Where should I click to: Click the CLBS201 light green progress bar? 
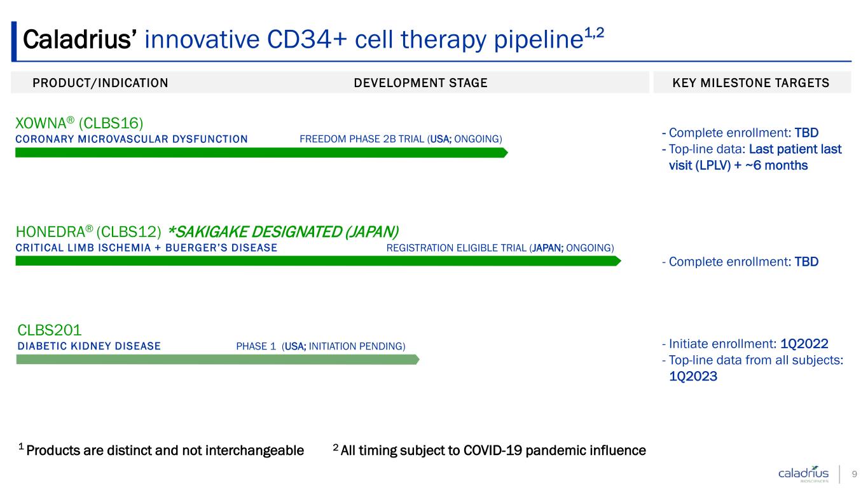point(217,360)
